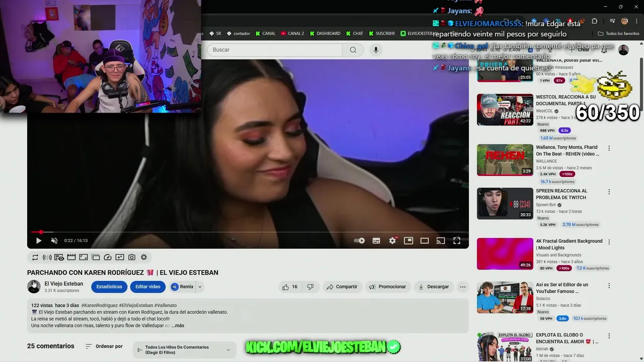Viewport: 644px width, 362px height.
Task: Open the CANAL 2 bookmark
Action: pos(292,34)
